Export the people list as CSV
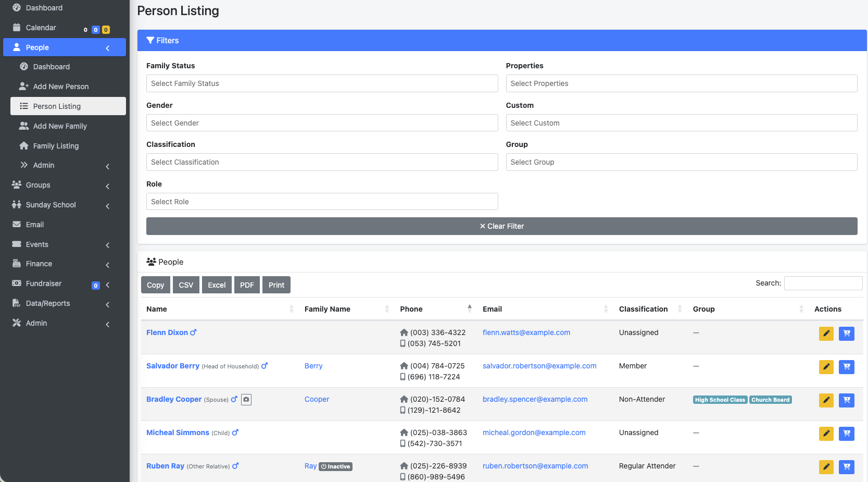This screenshot has height=482, width=868. [x=186, y=285]
